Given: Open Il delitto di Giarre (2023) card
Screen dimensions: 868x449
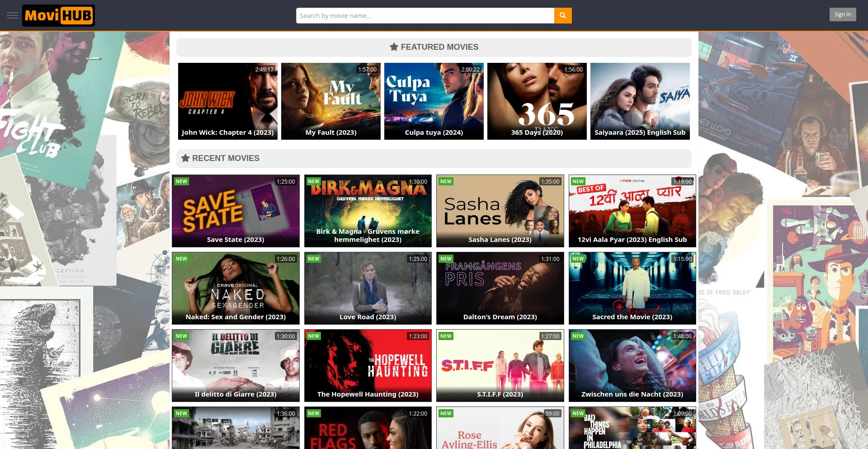Looking at the screenshot, I should click(x=236, y=365).
